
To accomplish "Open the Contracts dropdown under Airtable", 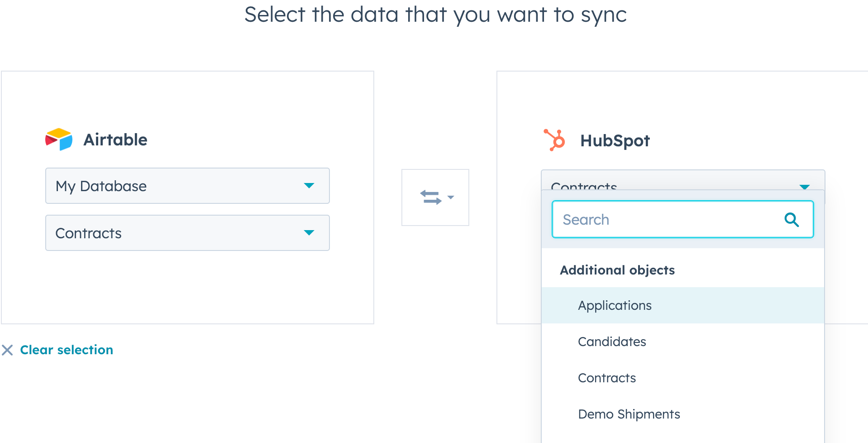I will [187, 233].
